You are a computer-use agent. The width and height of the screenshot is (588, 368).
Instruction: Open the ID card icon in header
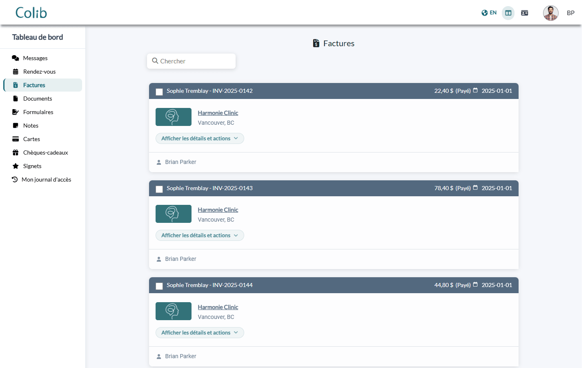pyautogui.click(x=525, y=13)
